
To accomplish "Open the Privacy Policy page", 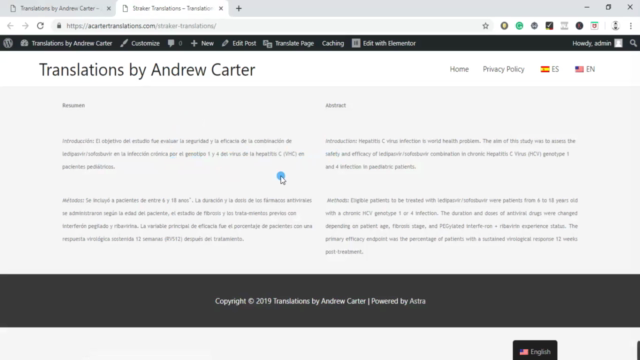I will pyautogui.click(x=503, y=69).
